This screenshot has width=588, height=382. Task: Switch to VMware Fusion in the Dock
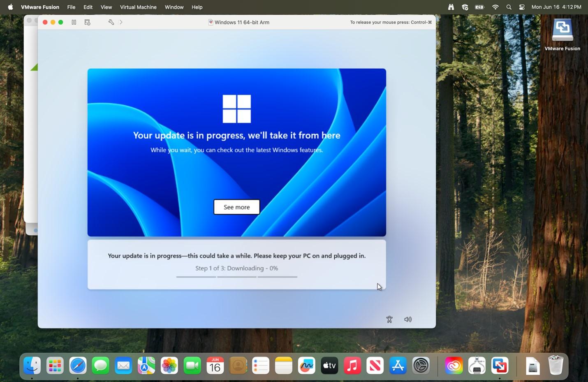click(500, 366)
